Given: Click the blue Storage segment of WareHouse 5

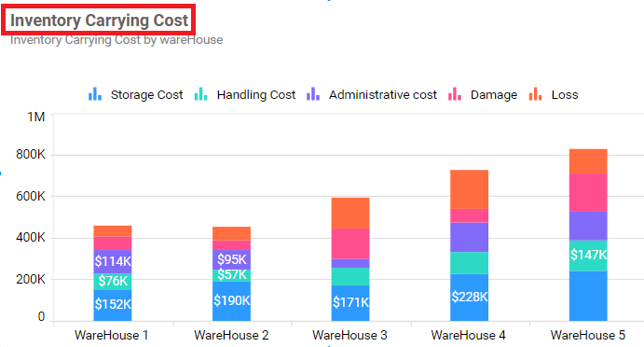Looking at the screenshot, I should pyautogui.click(x=588, y=296).
